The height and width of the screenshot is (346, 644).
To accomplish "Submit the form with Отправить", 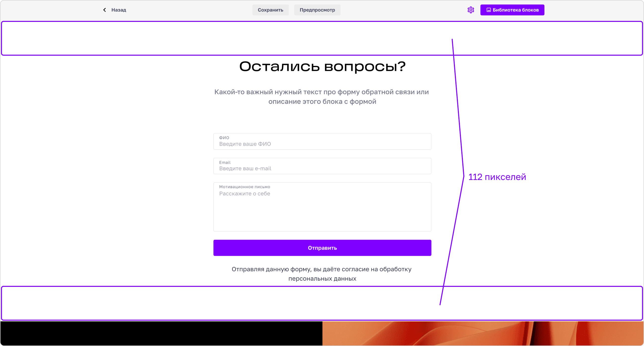I will (x=322, y=248).
